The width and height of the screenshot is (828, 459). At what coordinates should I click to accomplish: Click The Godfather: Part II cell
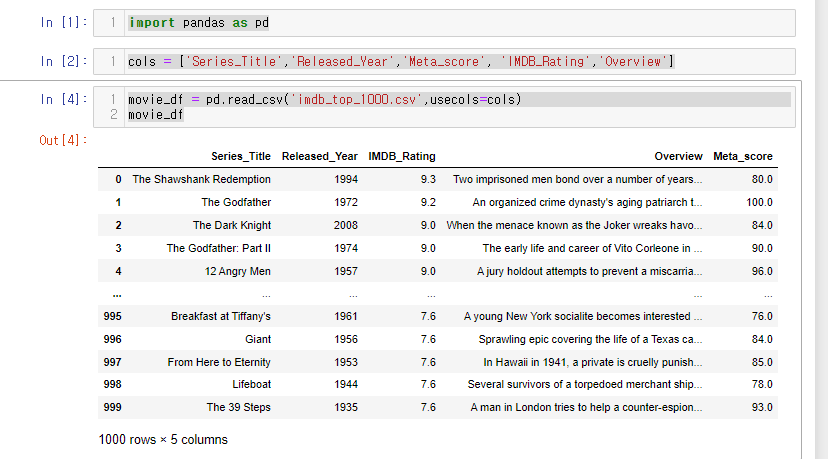[219, 248]
